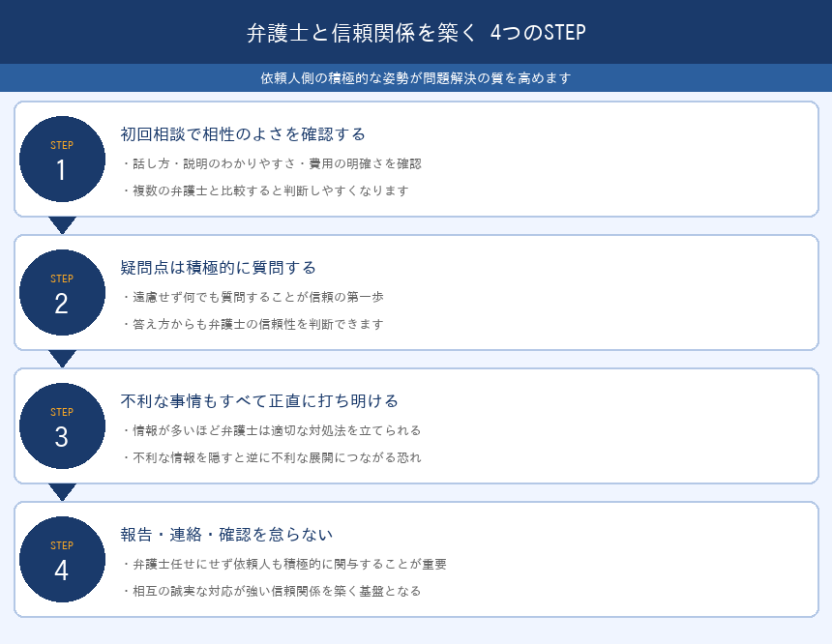The height and width of the screenshot is (644, 832).
Task: Select the heading 疑問点は積極的に質問する
Action: [x=219, y=267]
